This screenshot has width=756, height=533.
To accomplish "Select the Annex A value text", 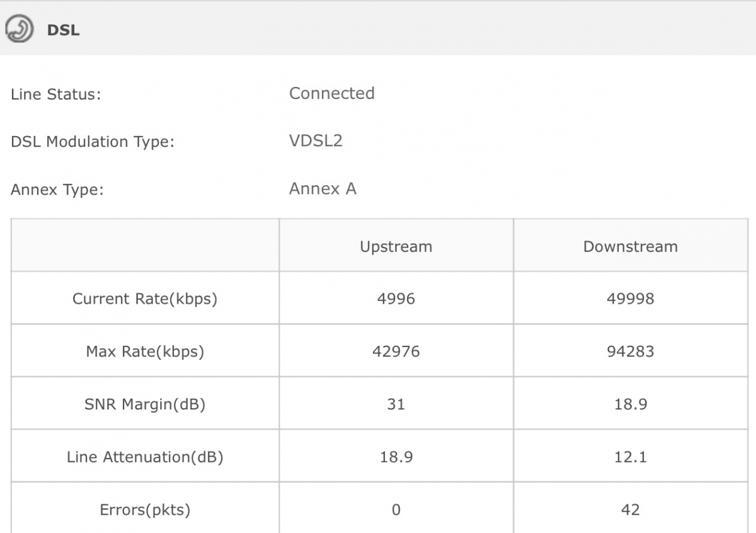I will tap(323, 188).
